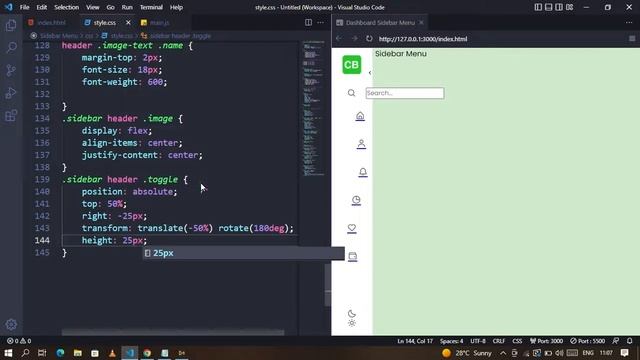640x360 pixels.
Task: Switch to the main.js tab
Action: 159,23
